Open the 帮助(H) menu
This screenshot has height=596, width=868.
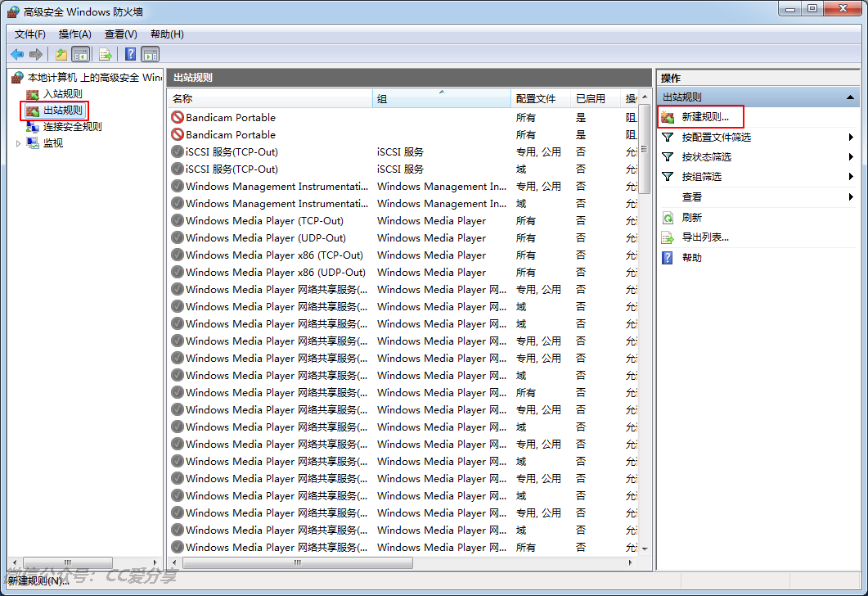pyautogui.click(x=167, y=34)
